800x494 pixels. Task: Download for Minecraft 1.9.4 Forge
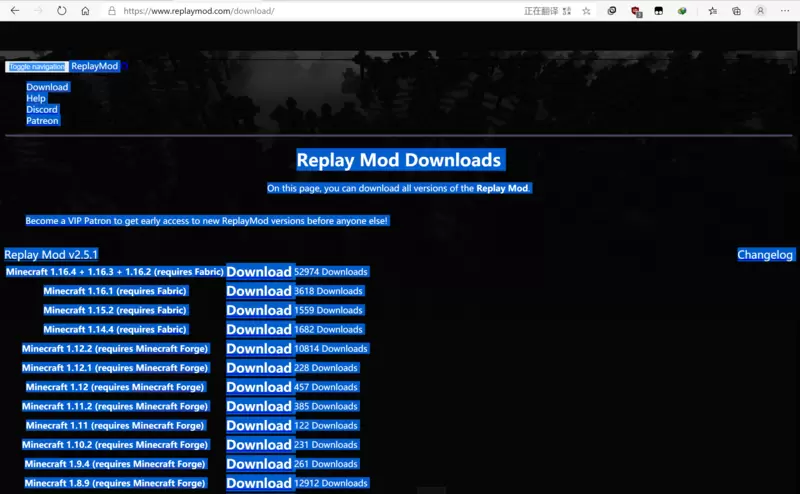point(259,464)
